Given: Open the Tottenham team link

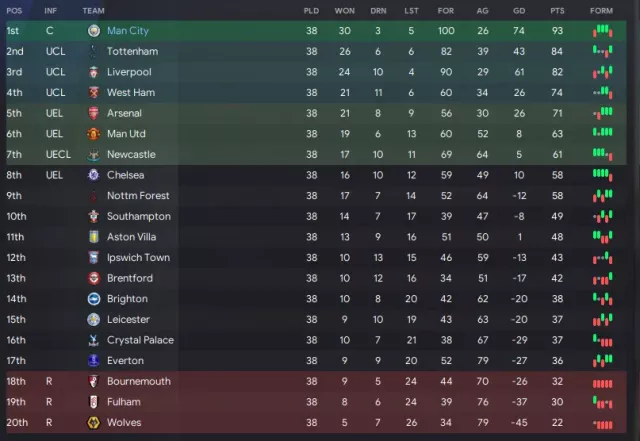Looking at the screenshot, I should (132, 51).
